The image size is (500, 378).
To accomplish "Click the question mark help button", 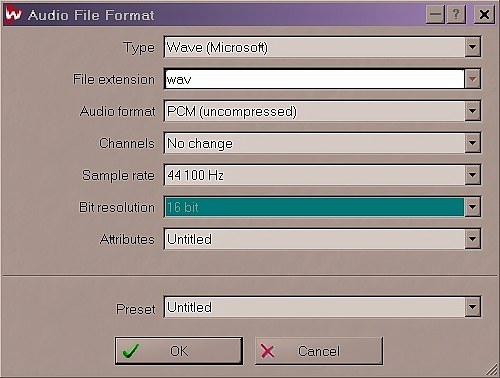I will point(455,15).
